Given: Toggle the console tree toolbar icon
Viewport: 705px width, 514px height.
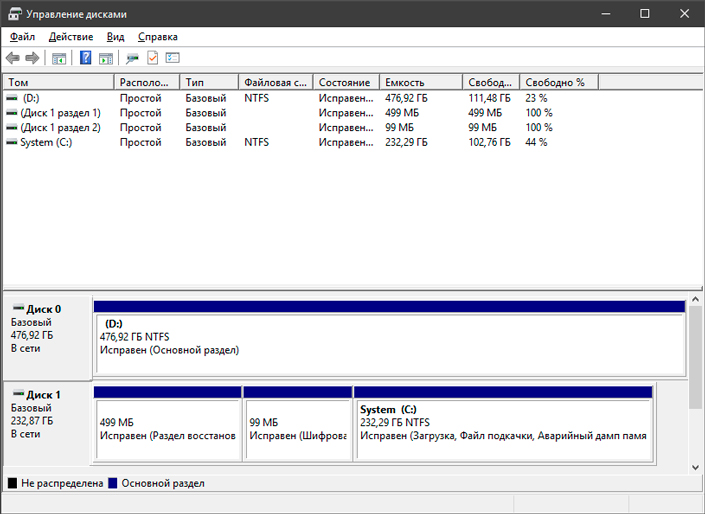Looking at the screenshot, I should pyautogui.click(x=59, y=58).
